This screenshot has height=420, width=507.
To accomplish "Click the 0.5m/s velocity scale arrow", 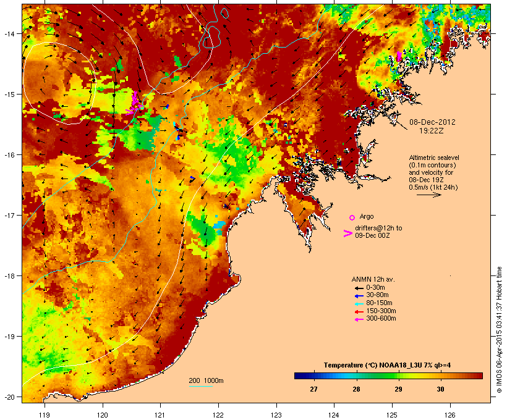I will [x=428, y=195].
